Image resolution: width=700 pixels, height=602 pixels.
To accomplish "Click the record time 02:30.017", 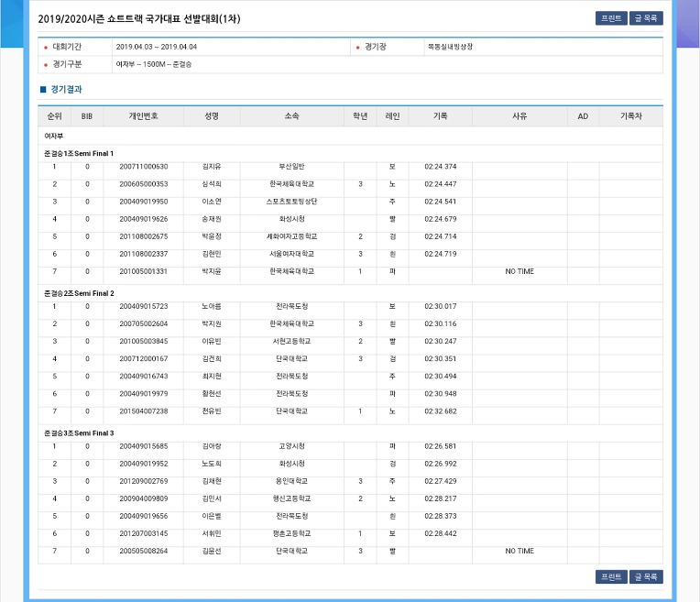I will (x=440, y=306).
